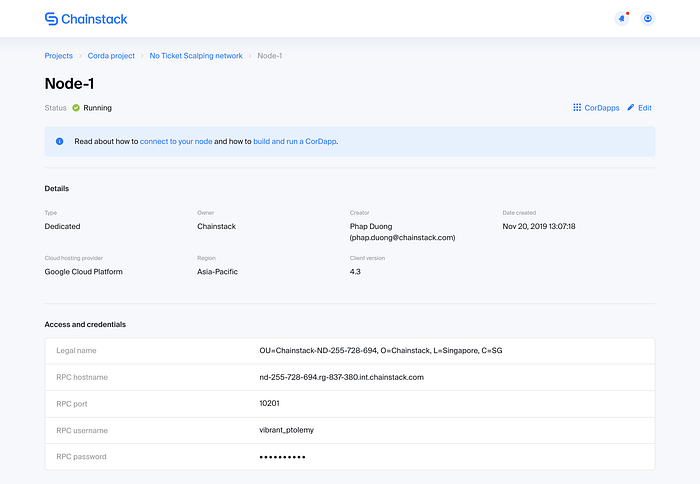Open No Ticket Scalping network breadcrumb
Screen dimensions: 700x484
point(196,56)
